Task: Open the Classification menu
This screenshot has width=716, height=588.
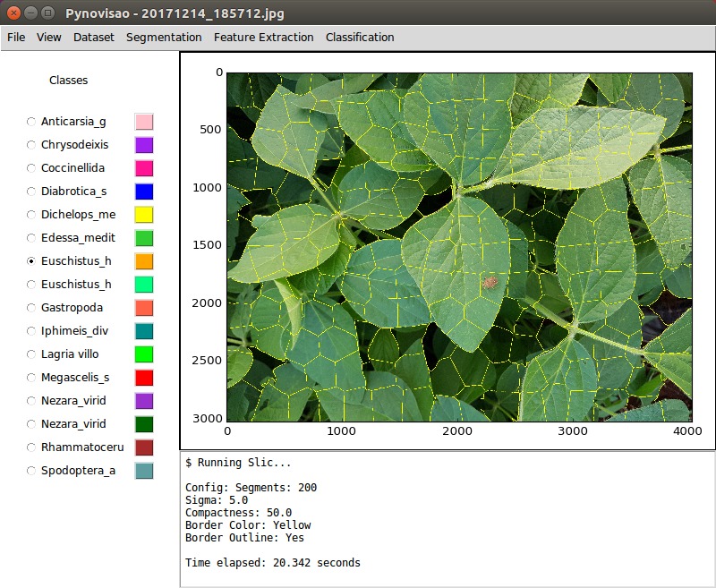Action: [360, 38]
